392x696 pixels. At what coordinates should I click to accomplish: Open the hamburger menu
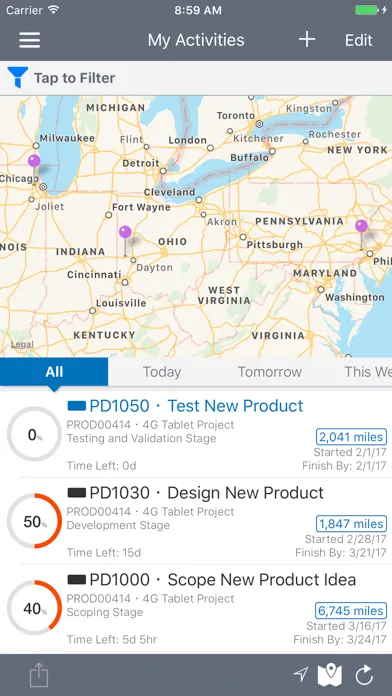point(30,40)
